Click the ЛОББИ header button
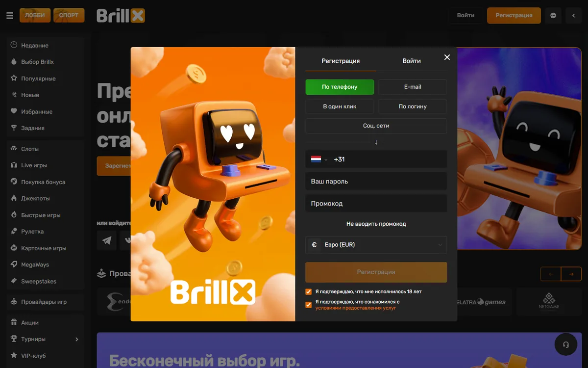588x368 pixels. pyautogui.click(x=35, y=15)
